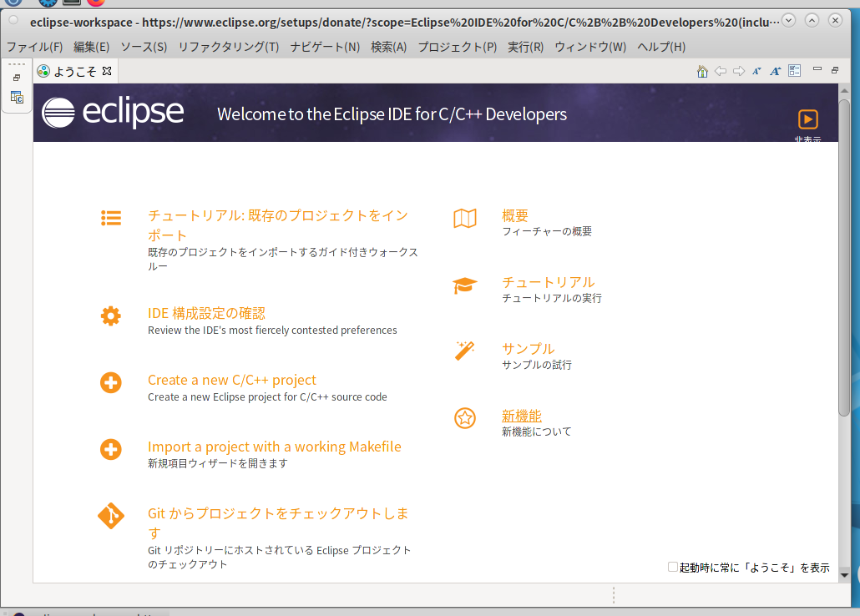Screen dimensions: 860x616
Task: Click the Home icon in welcome toolbar
Action: 702,71
